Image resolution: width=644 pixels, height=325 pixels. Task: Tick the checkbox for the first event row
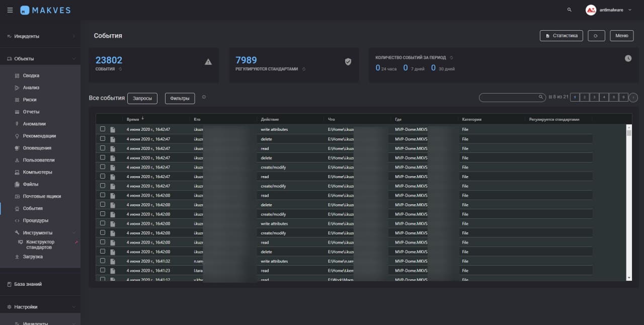point(103,129)
